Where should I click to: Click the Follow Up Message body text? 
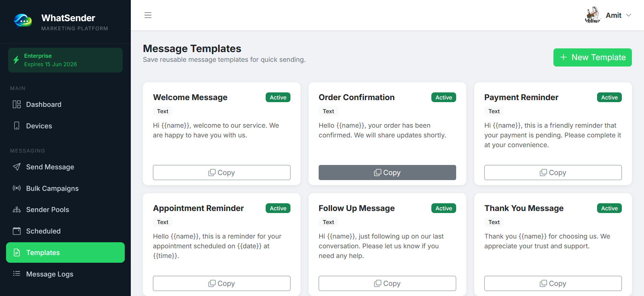tap(381, 246)
